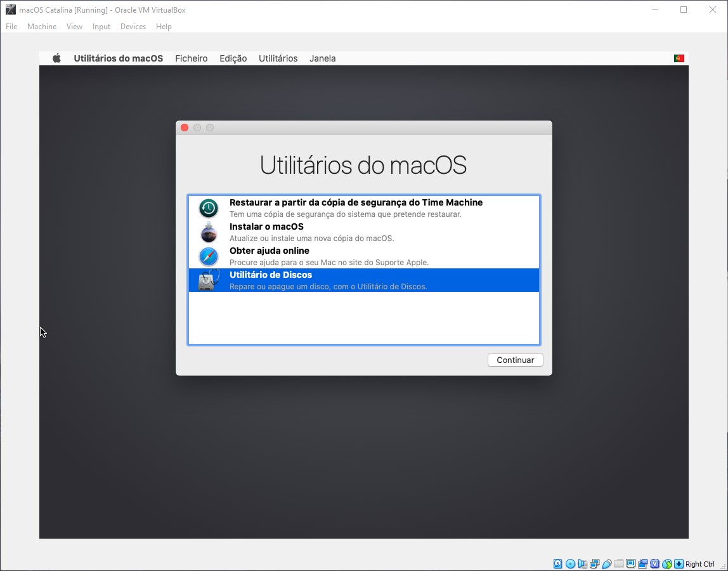This screenshot has height=571, width=728.
Task: Click the Disk Utility stethoscope icon
Action: tap(209, 280)
